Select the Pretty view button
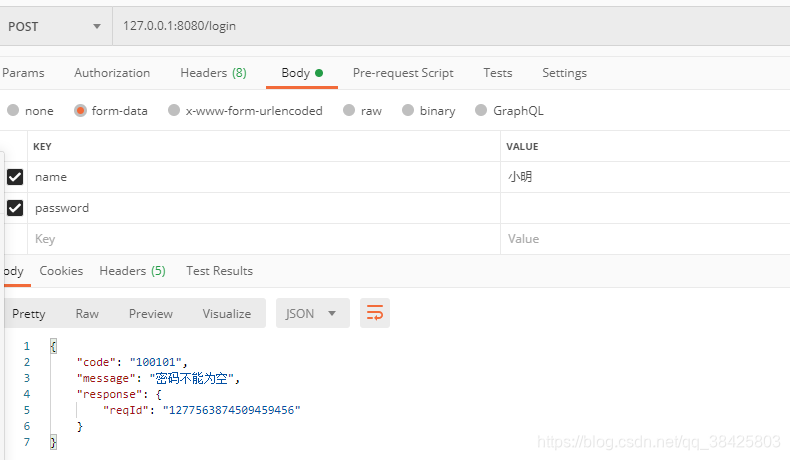Screen dimensions: 790x460 (29, 313)
